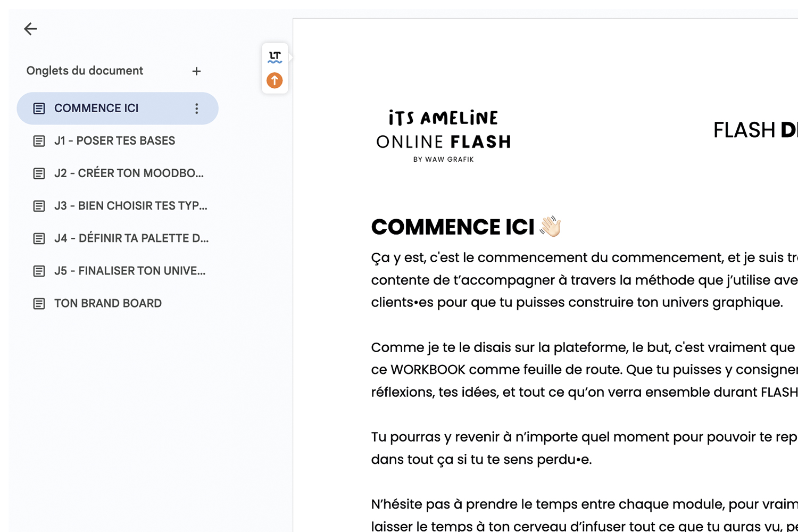
Task: Open three-dot options for COMMENCE ICI tab
Action: point(196,109)
